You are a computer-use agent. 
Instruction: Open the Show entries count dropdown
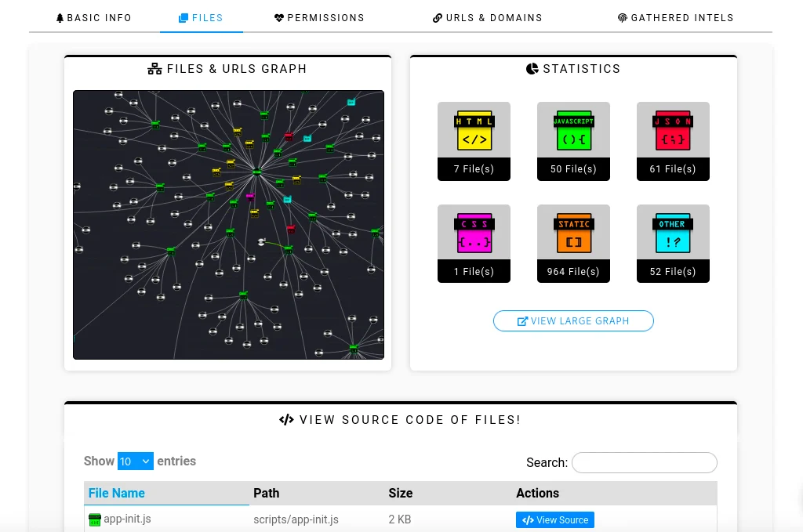click(x=135, y=461)
